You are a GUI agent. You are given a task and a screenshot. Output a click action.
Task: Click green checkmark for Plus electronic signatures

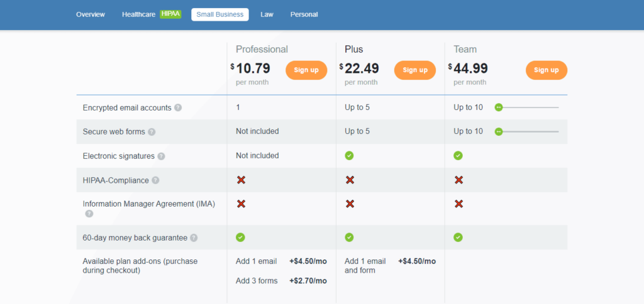pyautogui.click(x=349, y=155)
